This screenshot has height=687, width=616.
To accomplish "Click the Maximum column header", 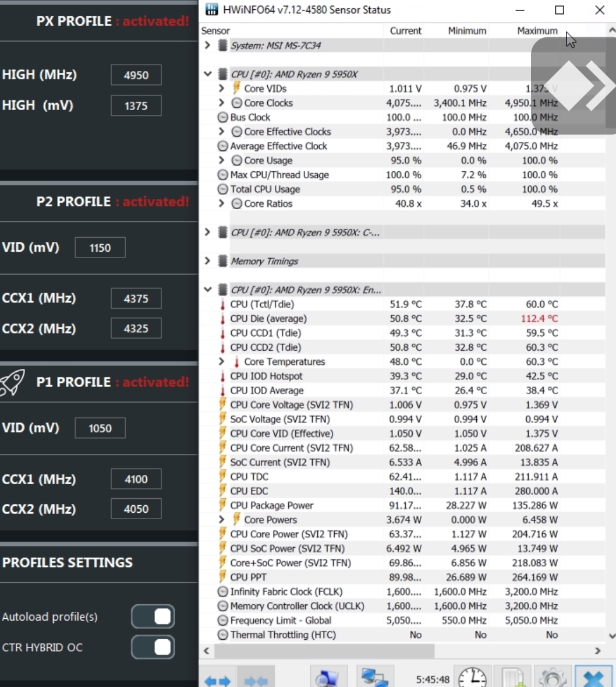I will [x=537, y=31].
